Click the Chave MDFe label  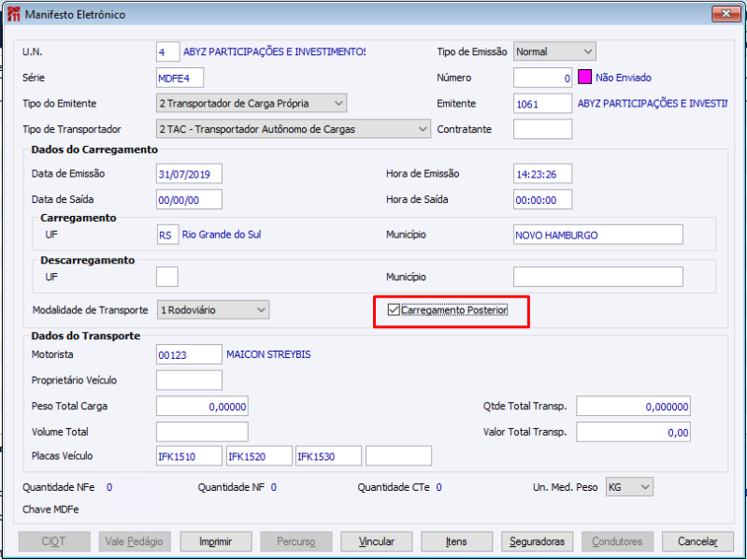tap(50, 510)
